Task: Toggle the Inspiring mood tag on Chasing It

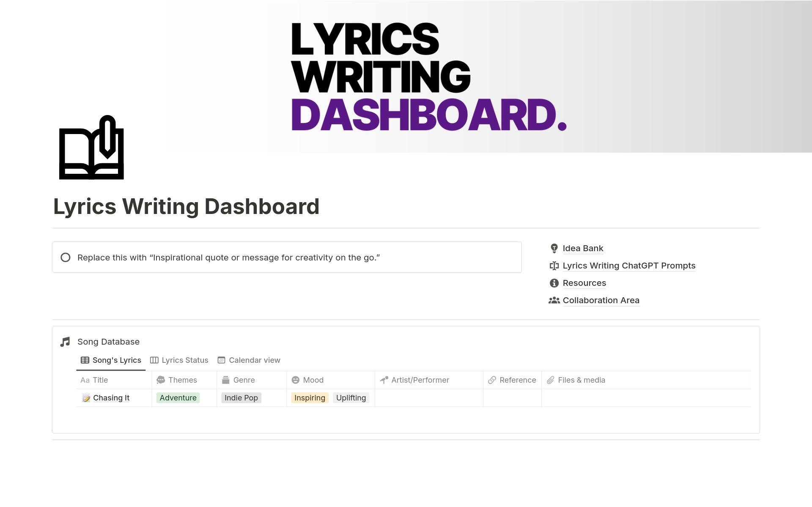Action: [309, 397]
